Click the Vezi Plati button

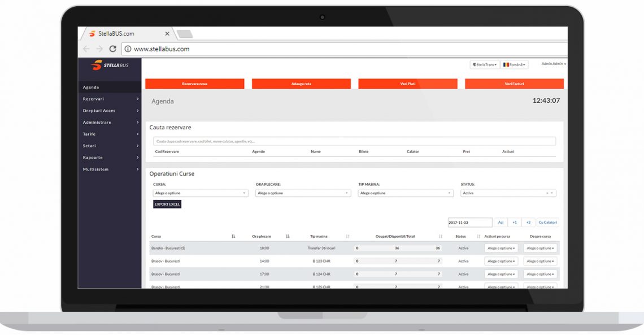click(408, 84)
